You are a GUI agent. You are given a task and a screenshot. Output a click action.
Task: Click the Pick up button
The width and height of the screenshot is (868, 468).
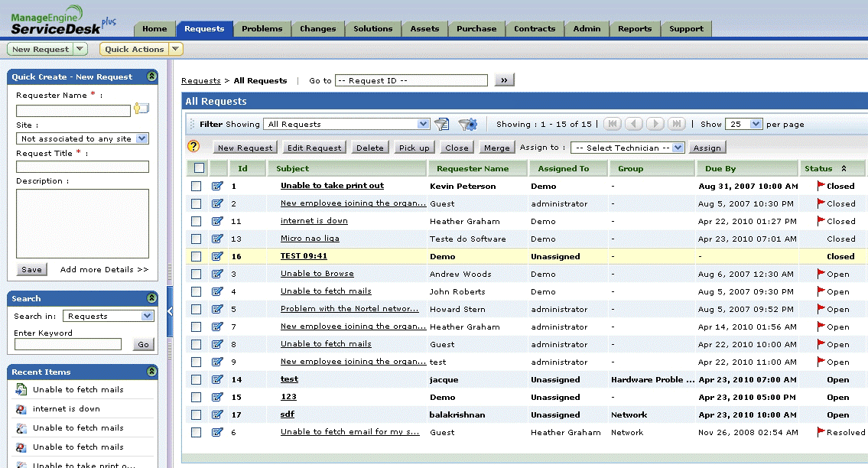[x=414, y=148]
